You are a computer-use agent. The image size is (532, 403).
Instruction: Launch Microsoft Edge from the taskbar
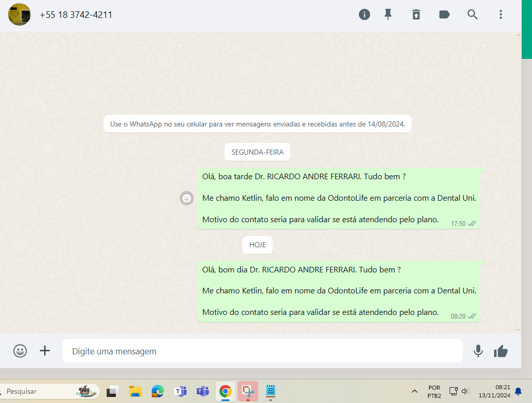[x=157, y=391]
